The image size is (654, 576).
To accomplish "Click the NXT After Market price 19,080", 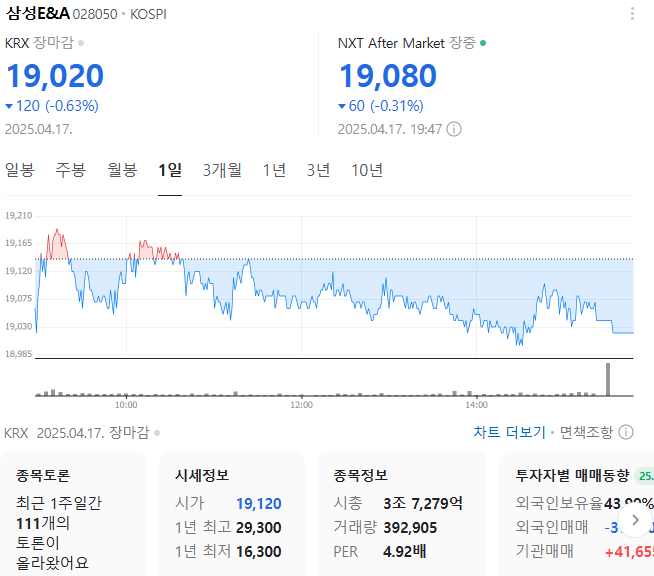I will coord(388,76).
